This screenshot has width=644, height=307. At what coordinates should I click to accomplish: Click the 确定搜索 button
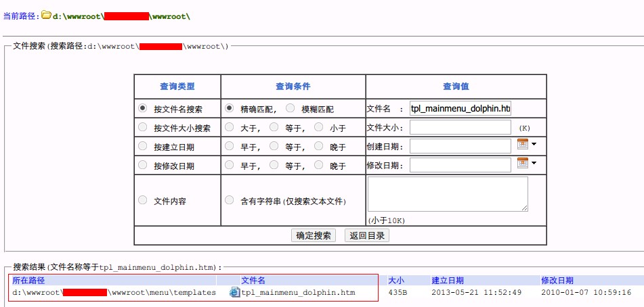pyautogui.click(x=314, y=235)
